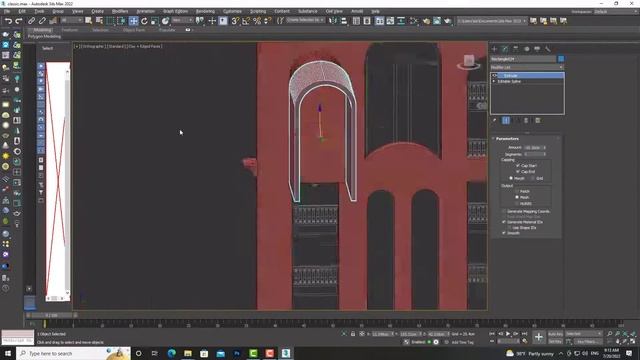Open the project folder path dropdown
Screen dimensions: 640x360
[x=492, y=20]
